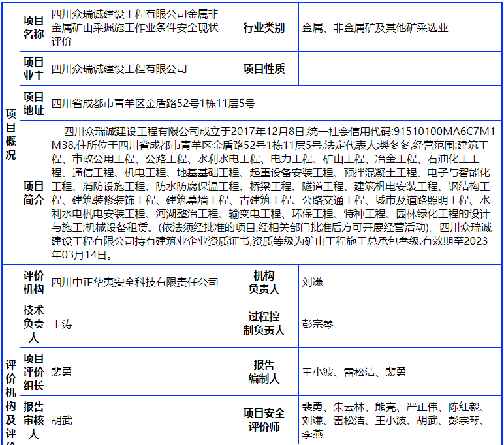504x445 pixels.
Task: Click the name 彭宗琴 beside 过程控制负责人
Action: pyautogui.click(x=317, y=324)
